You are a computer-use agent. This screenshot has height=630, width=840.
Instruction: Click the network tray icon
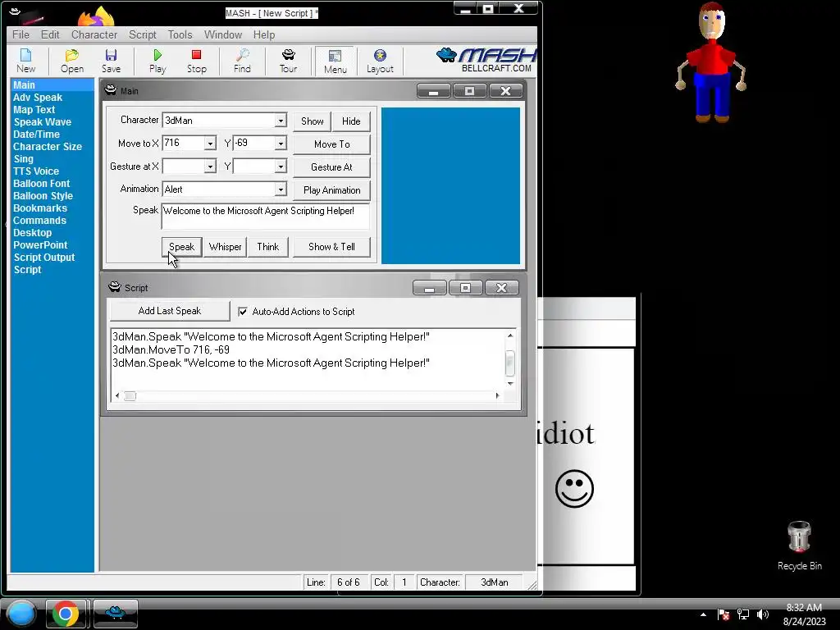click(x=743, y=614)
